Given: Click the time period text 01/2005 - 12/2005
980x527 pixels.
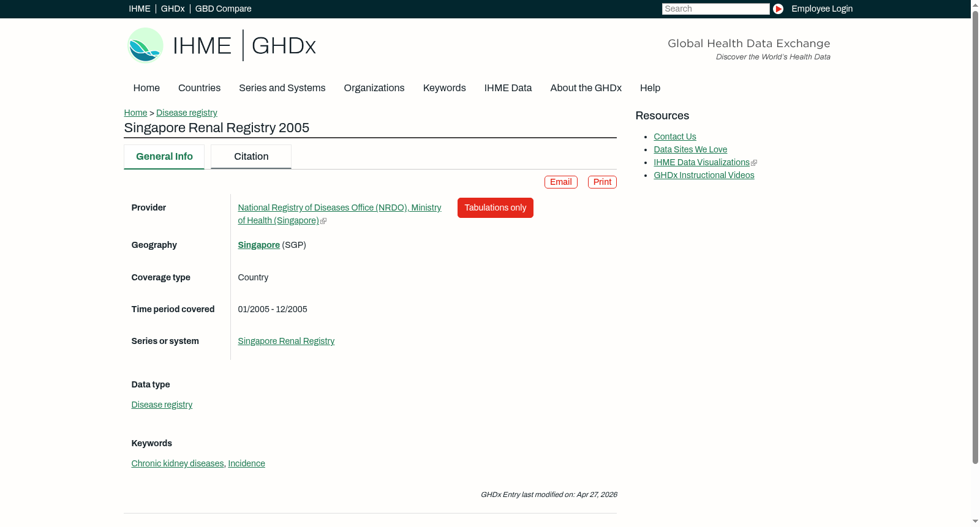Looking at the screenshot, I should [273, 310].
